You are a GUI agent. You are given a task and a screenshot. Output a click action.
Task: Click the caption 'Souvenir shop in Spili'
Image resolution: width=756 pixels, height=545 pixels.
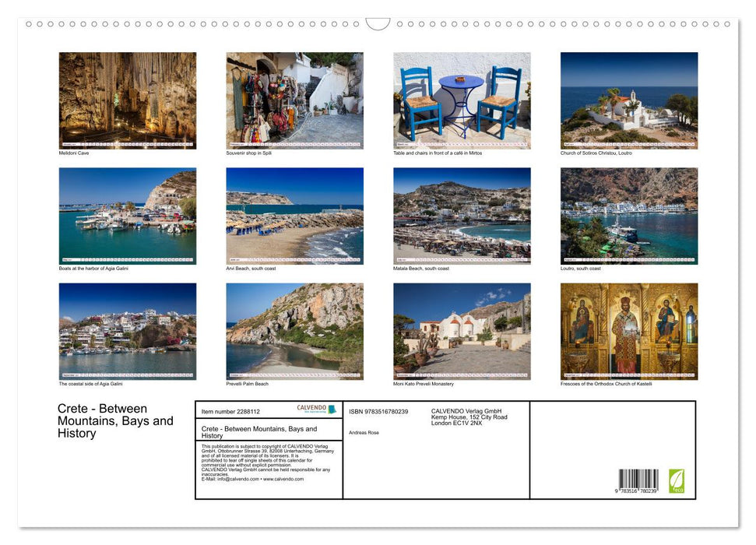[249, 153]
